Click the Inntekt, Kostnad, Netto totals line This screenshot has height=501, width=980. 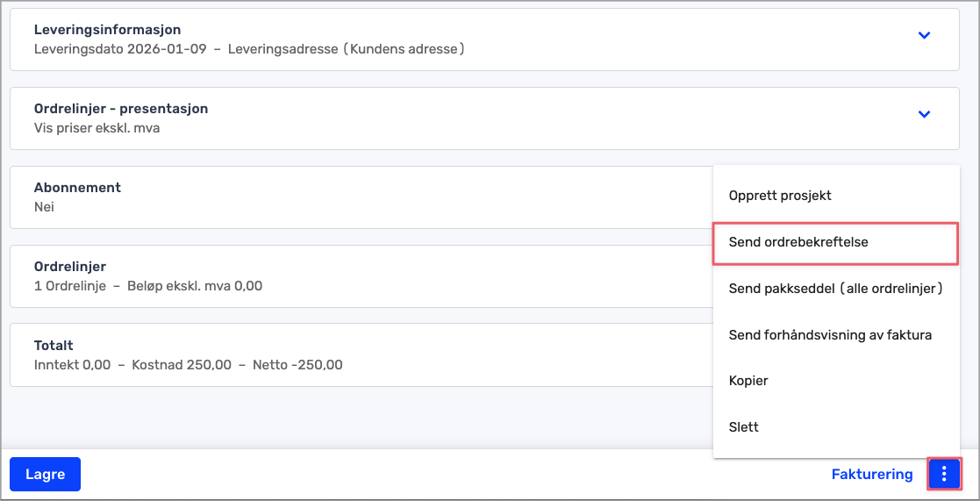tap(188, 365)
